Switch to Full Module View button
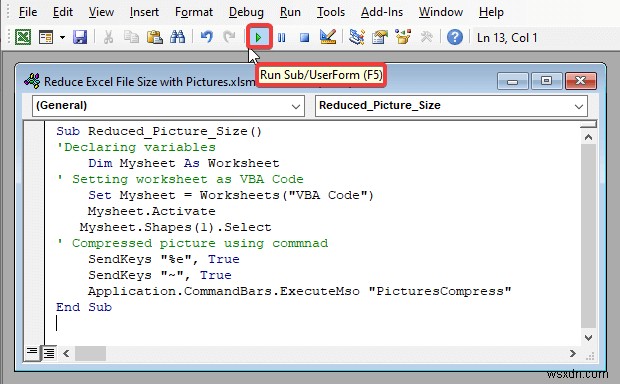The width and height of the screenshot is (620, 384). pyautogui.click(x=49, y=353)
